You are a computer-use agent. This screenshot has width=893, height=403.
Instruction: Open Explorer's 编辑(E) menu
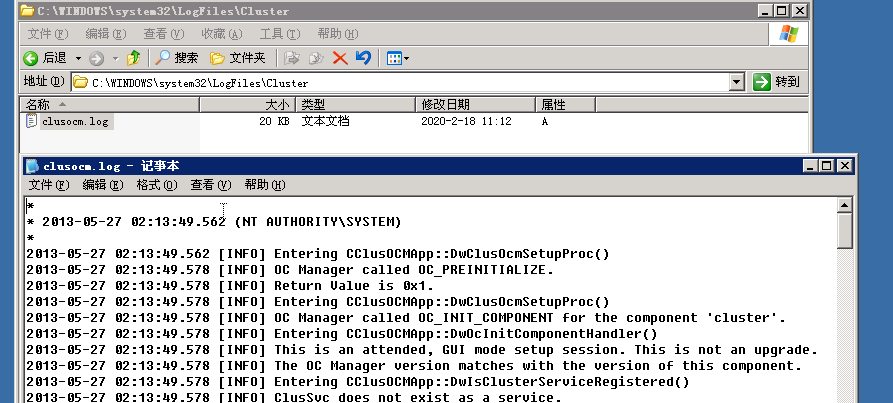pos(106,34)
